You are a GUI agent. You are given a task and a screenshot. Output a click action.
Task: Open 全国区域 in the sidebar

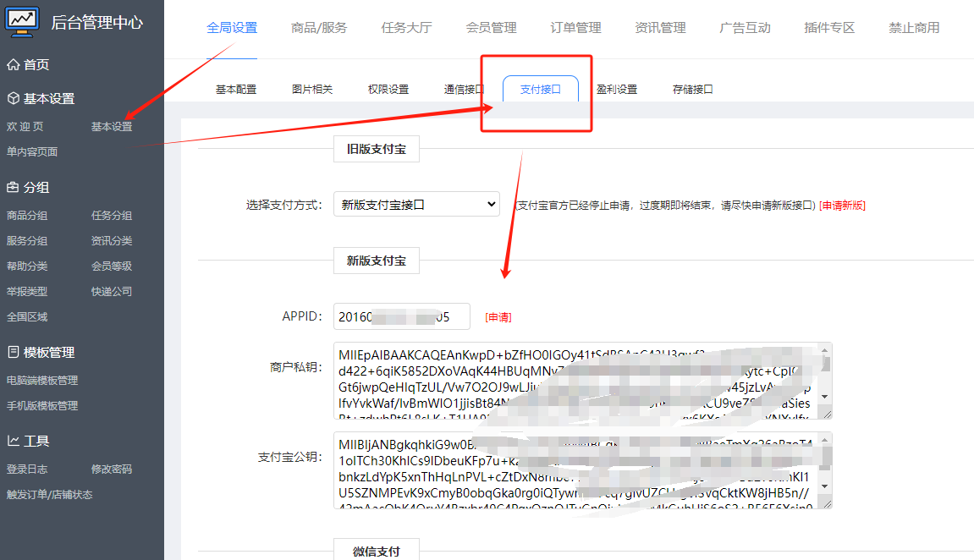point(27,317)
